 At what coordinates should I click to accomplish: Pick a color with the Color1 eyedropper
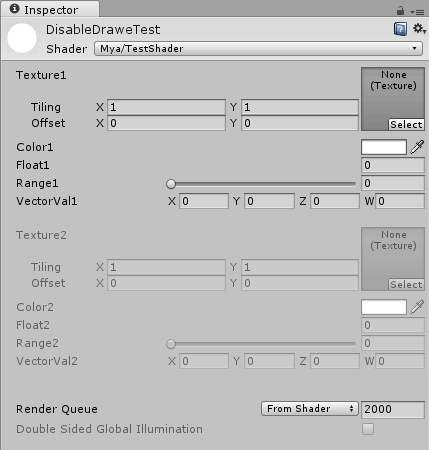pyautogui.click(x=417, y=147)
